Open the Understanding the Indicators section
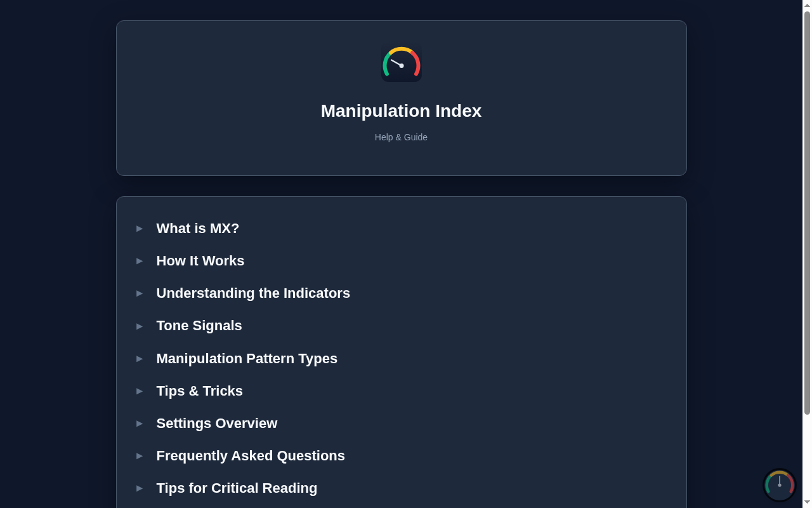Viewport: 812px width, 508px height. [x=252, y=293]
